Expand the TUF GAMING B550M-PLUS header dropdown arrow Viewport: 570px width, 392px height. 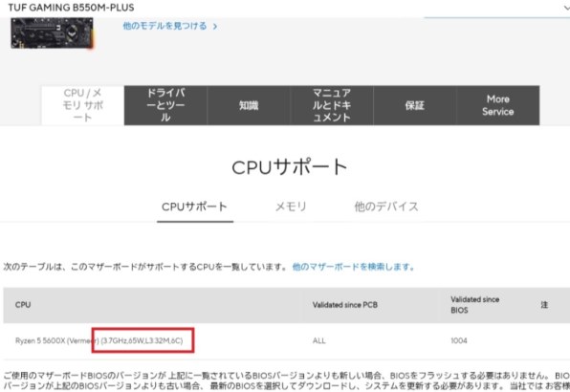(566, 8)
